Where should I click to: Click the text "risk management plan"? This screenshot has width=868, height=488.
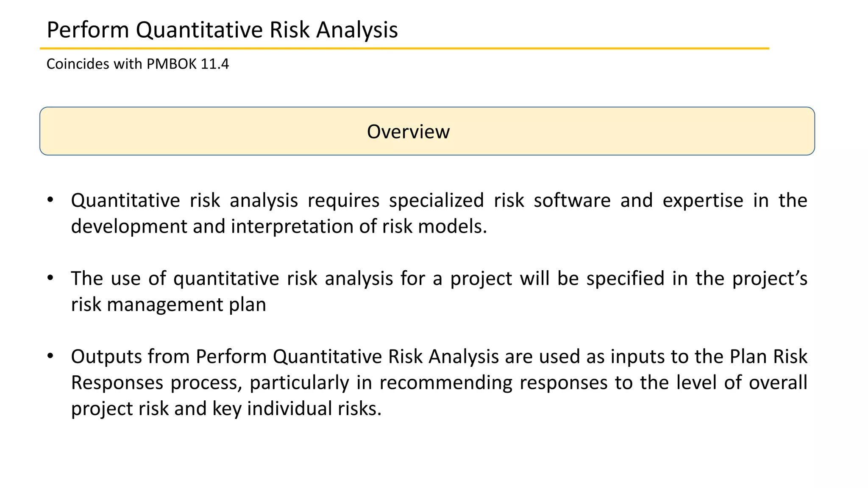point(168,304)
